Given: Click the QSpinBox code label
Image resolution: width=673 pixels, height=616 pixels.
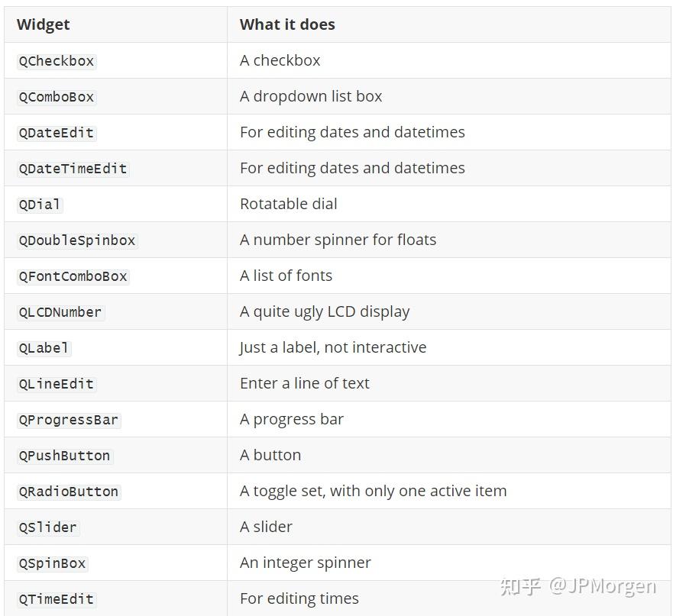Looking at the screenshot, I should tap(52, 563).
